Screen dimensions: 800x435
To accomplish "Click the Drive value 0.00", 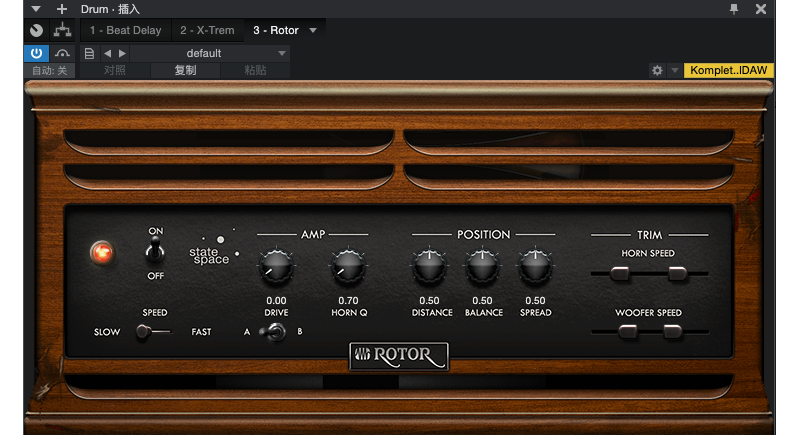I will pos(276,300).
